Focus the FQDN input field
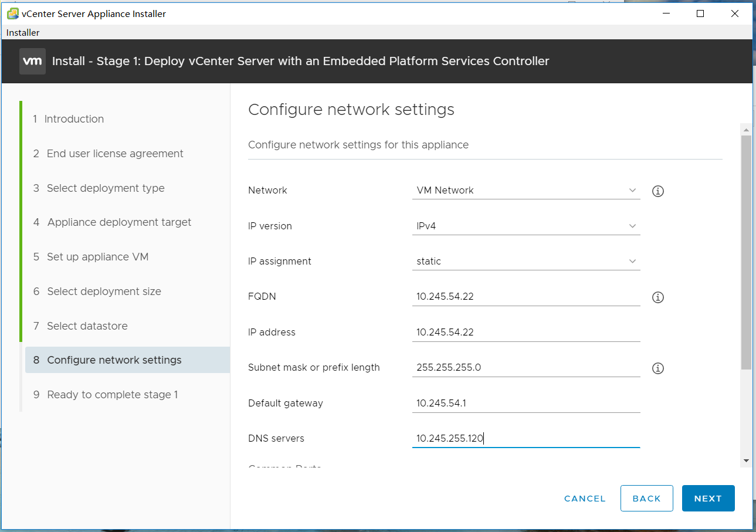Screen dimensions: 756x532 (x=526, y=297)
